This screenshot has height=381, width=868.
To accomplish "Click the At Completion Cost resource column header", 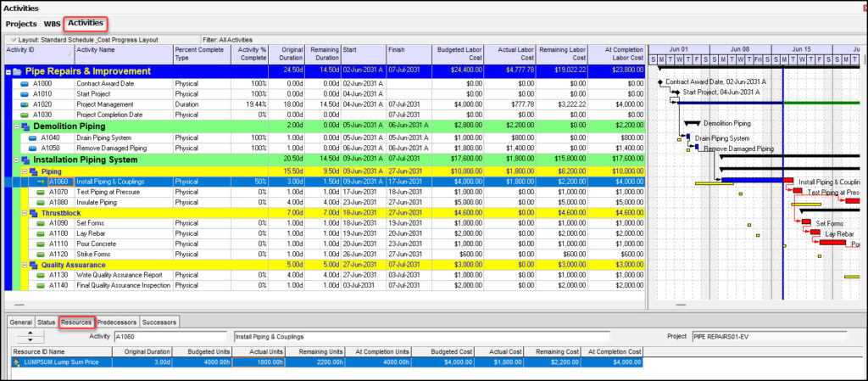I will [x=613, y=351].
